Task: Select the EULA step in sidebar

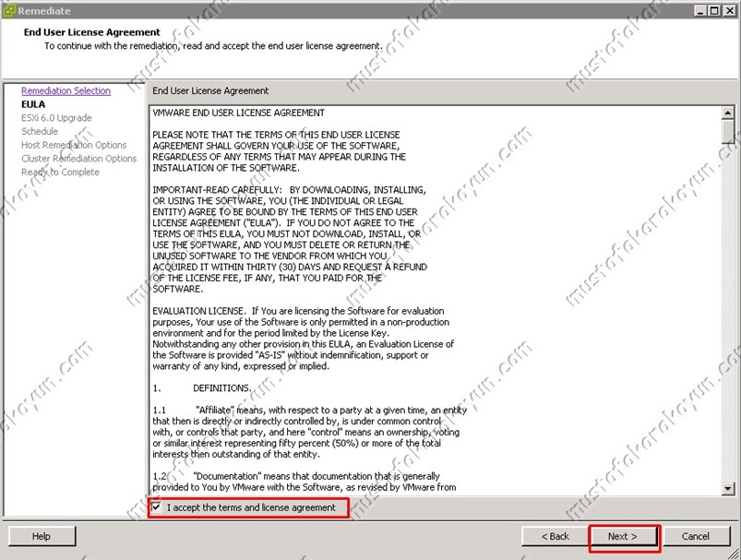Action: tap(33, 104)
